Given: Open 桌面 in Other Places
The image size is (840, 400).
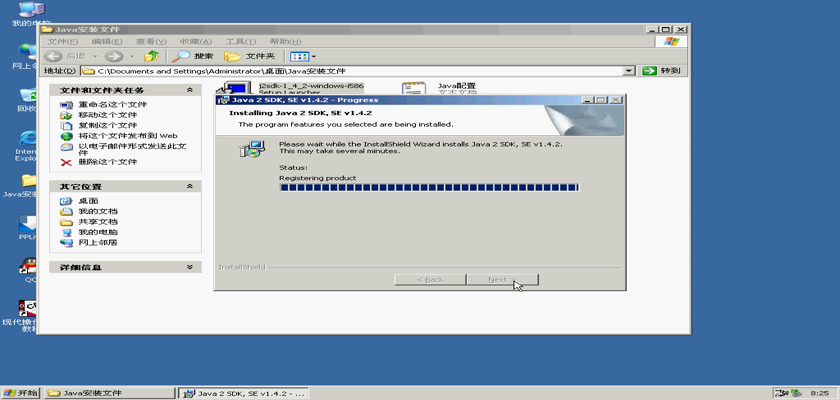Looking at the screenshot, I should click(x=88, y=201).
